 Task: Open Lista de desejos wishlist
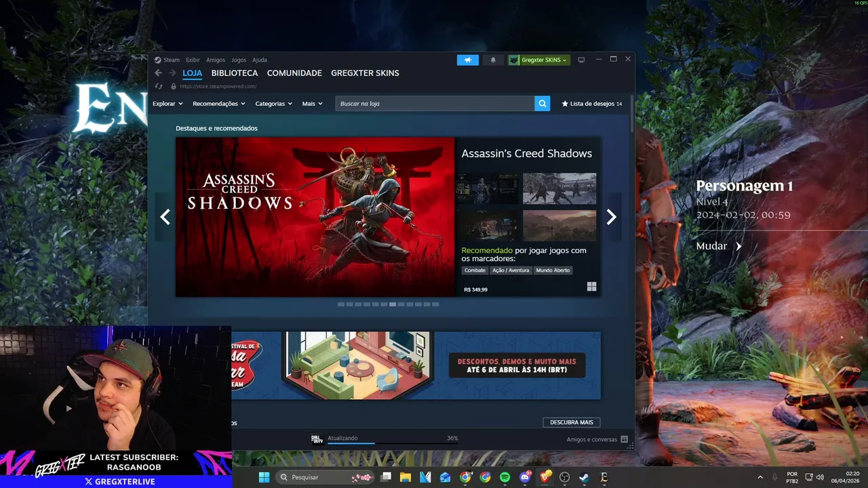coord(592,104)
